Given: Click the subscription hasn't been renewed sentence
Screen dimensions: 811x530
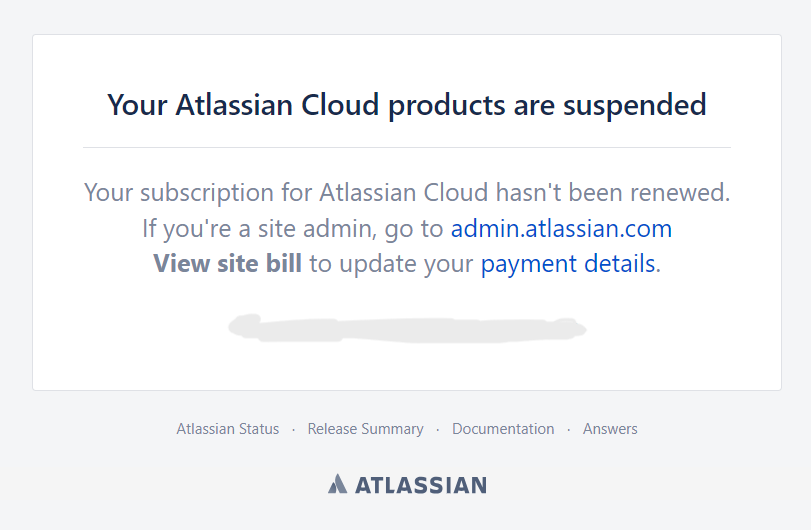Looking at the screenshot, I should (x=407, y=193).
